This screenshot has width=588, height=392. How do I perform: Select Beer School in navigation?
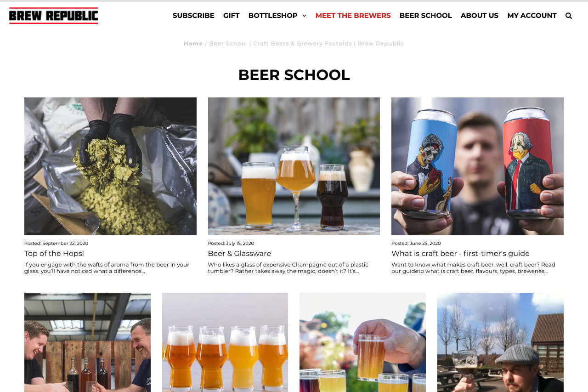tap(426, 16)
